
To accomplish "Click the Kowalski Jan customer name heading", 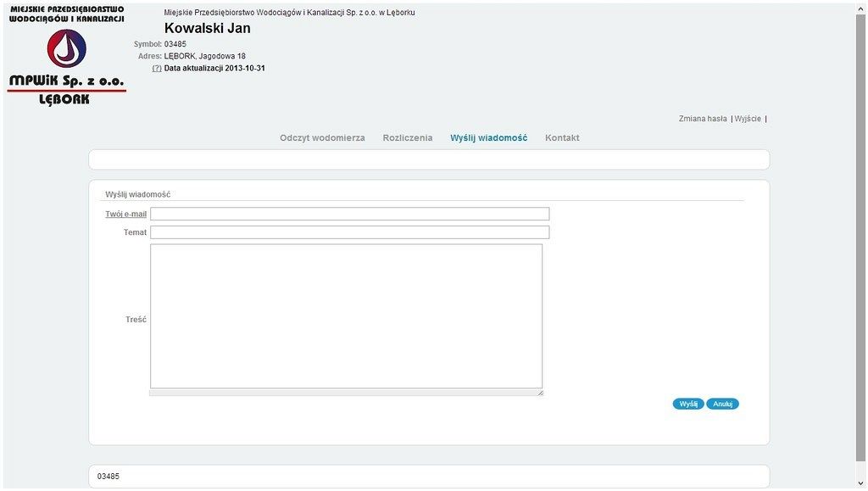I will (x=207, y=28).
